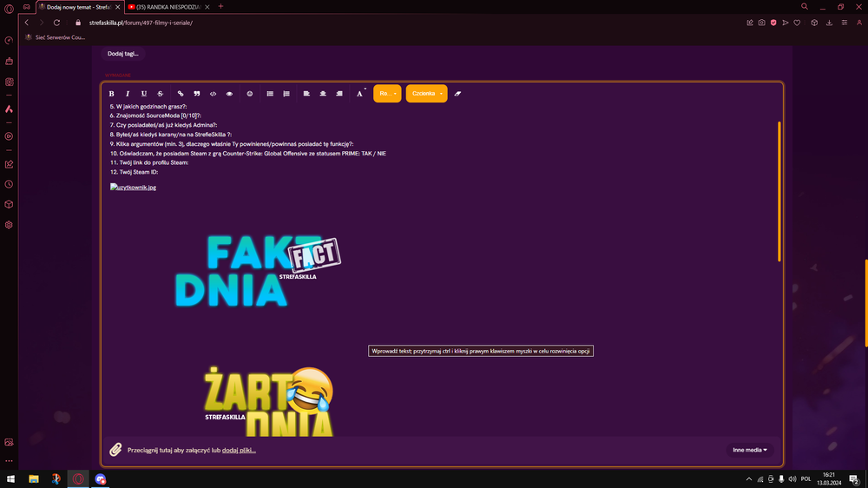Image resolution: width=868 pixels, height=488 pixels.
Task: Open the Sieć Serwerów Cou... bookmark
Action: coord(55,37)
